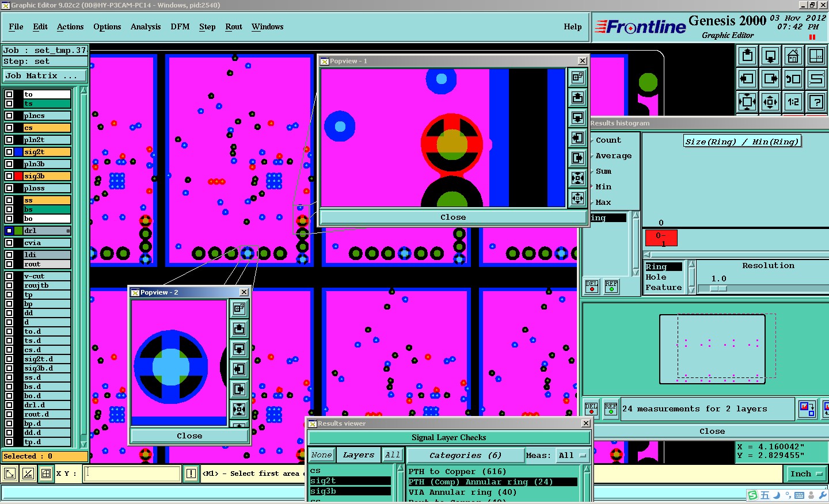The height and width of the screenshot is (504, 829).
Task: Open the Rout menu
Action: coord(234,26)
